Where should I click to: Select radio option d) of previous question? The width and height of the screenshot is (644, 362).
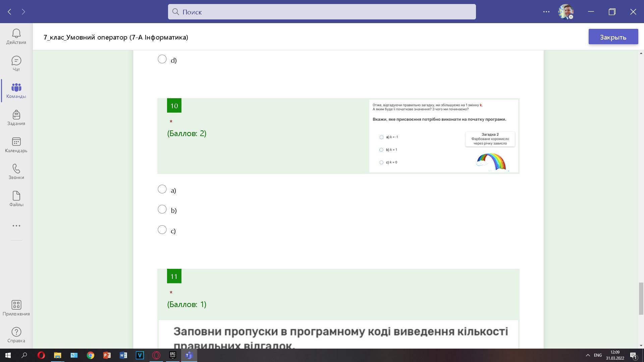pos(162,59)
